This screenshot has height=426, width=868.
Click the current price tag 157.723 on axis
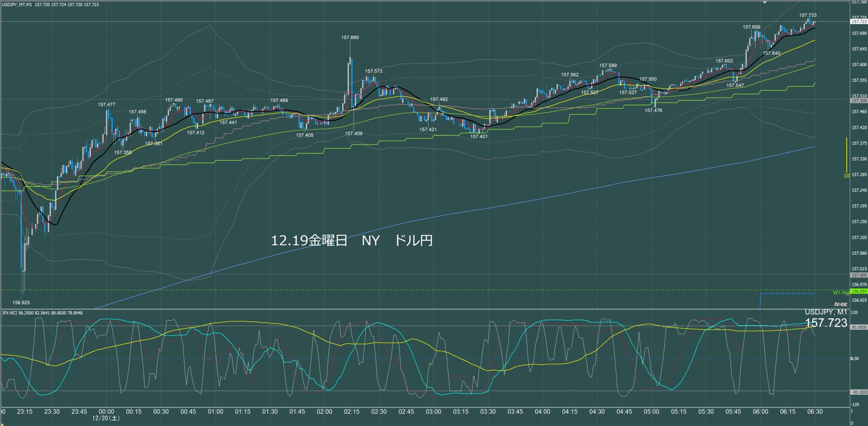pos(858,22)
